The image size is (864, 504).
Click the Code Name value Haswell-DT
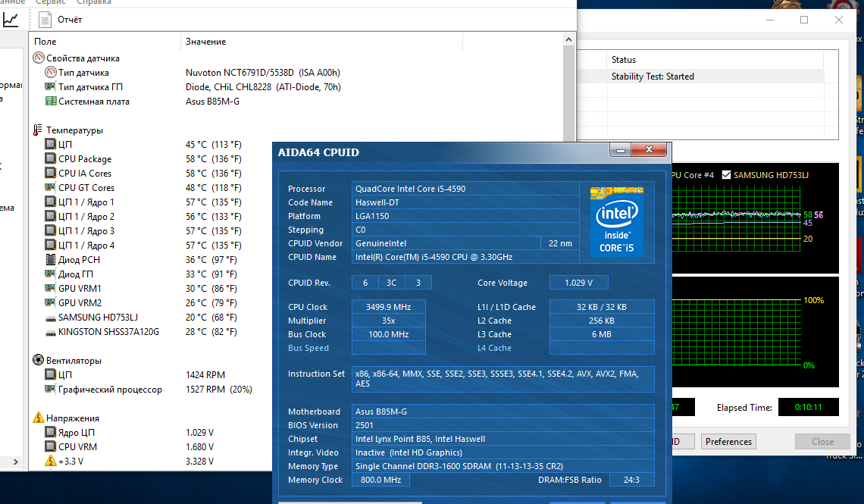465,202
